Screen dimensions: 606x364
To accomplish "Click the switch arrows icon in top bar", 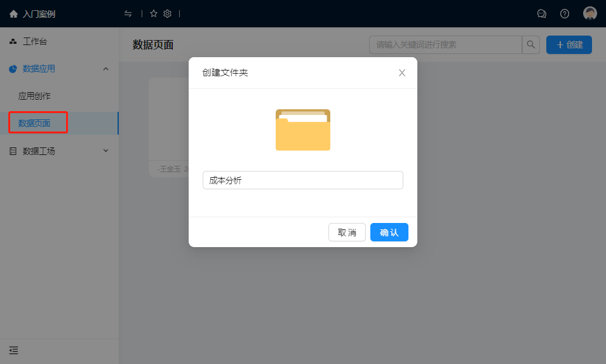I will 128,14.
